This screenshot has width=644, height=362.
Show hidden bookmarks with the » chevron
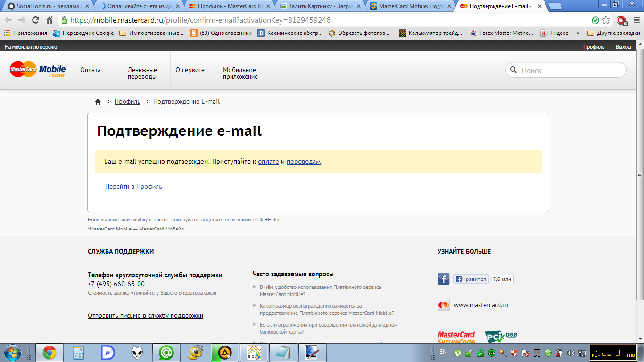(x=578, y=33)
